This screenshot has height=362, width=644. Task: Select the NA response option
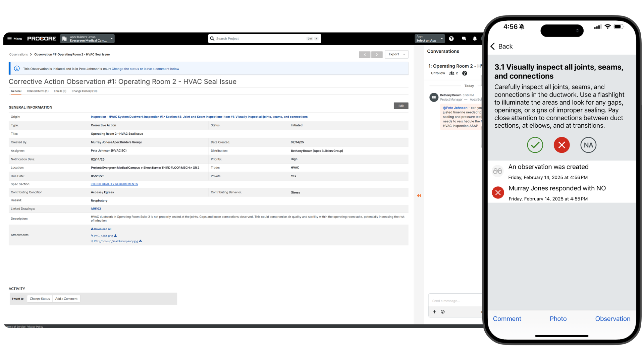tap(588, 145)
